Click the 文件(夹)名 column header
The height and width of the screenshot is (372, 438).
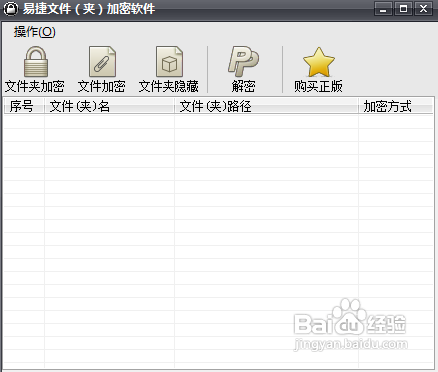tap(109, 106)
